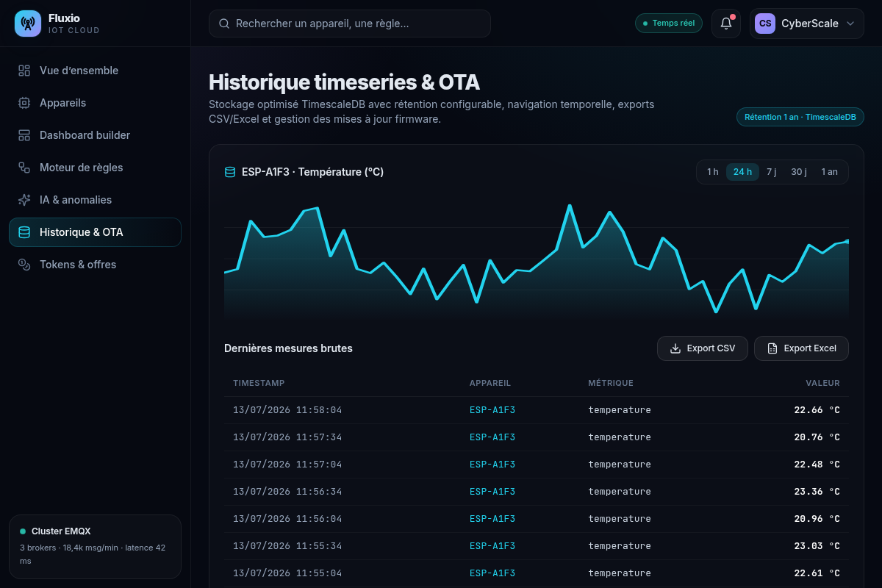Click timestamp 13/07/2026 11:58:04
The image size is (882, 588).
click(x=287, y=410)
